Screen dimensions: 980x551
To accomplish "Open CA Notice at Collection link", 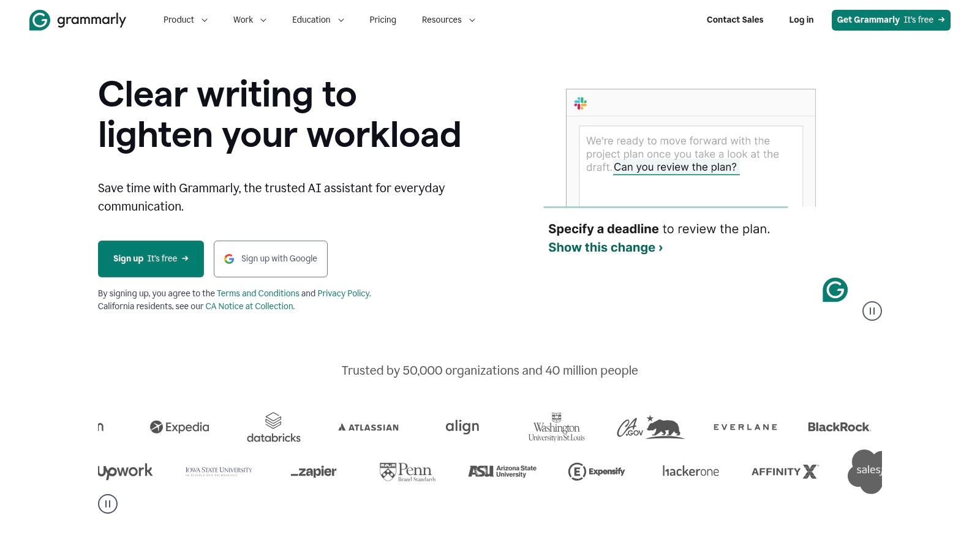I will pos(249,306).
